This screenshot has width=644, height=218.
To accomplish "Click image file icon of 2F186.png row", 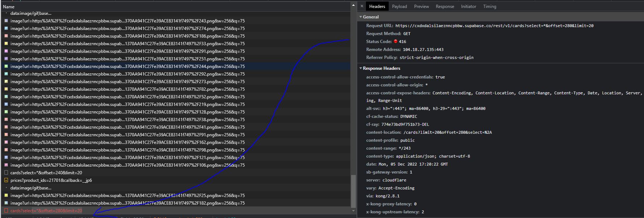I will pyautogui.click(x=6, y=36).
